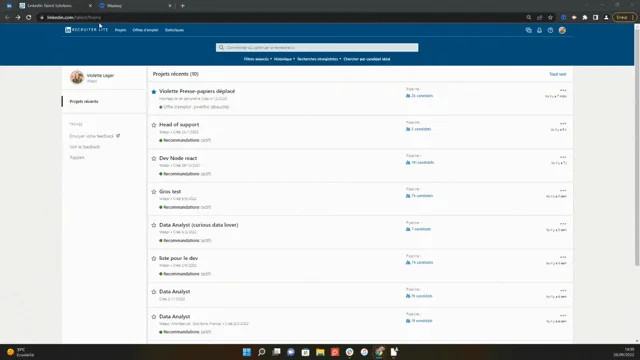Open the help question mark icon
The image size is (640, 360).
[550, 30]
